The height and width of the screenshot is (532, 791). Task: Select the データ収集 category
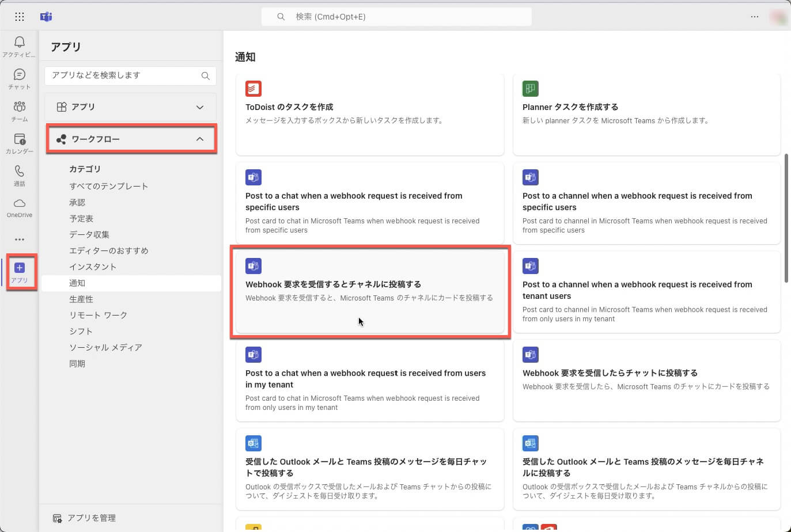pyautogui.click(x=89, y=234)
